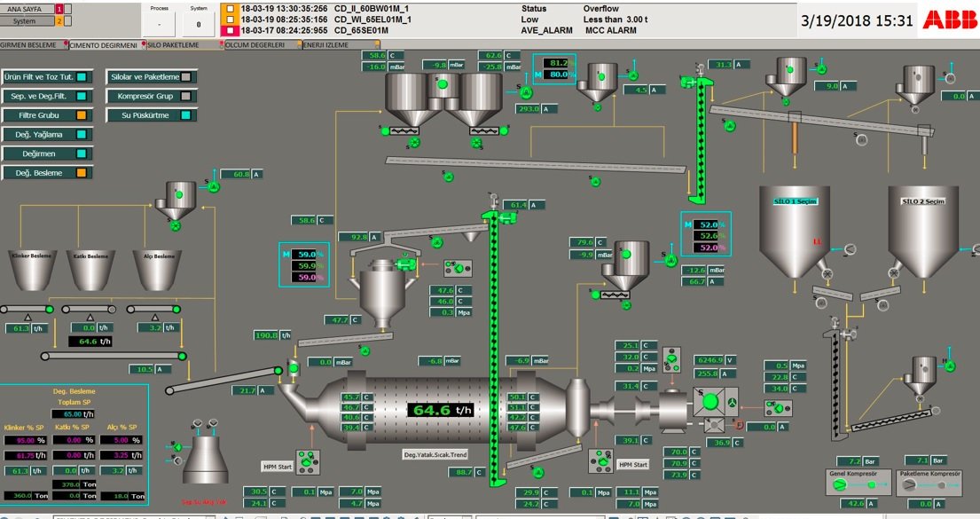Open the Kompresör Grup group panel

click(151, 96)
